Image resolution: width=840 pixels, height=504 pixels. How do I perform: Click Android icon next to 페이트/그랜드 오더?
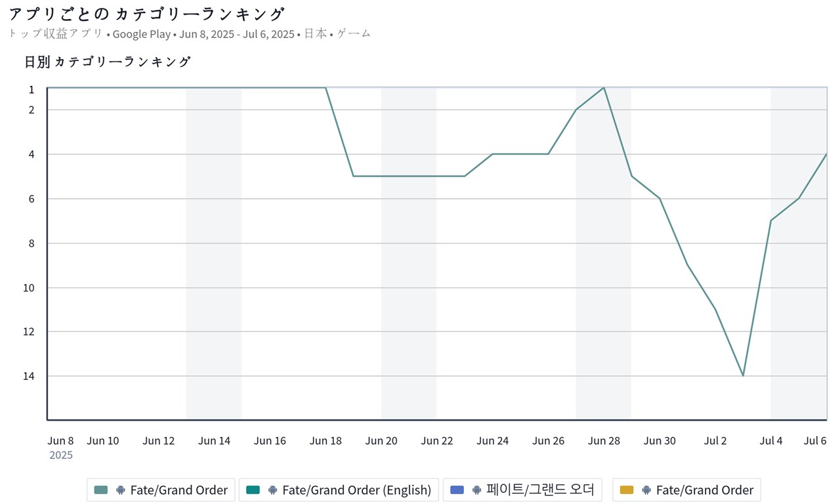pyautogui.click(x=476, y=490)
